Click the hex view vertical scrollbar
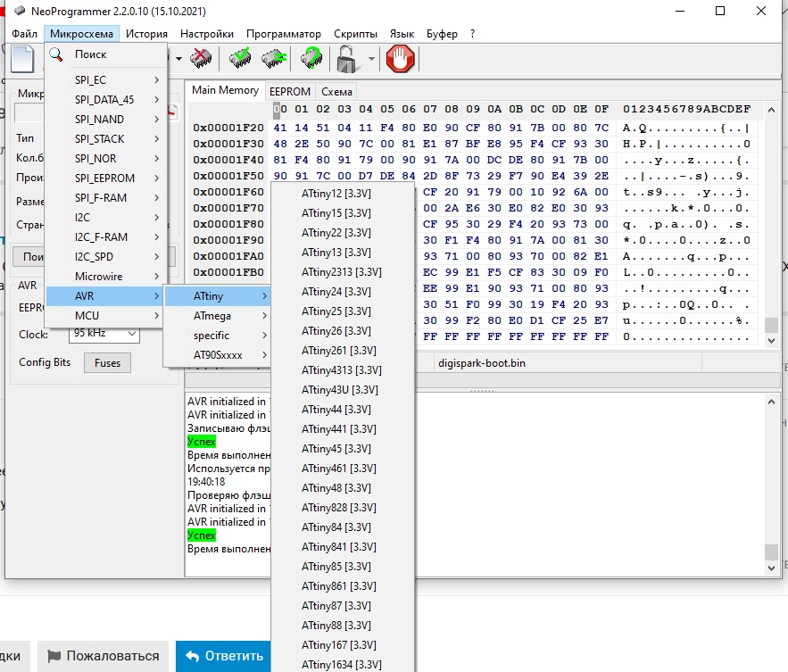 [x=771, y=223]
